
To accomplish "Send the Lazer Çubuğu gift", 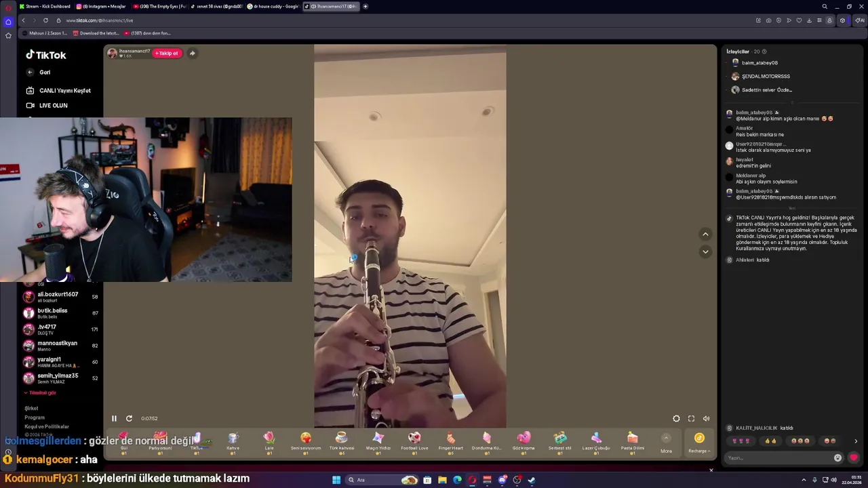I will tap(596, 442).
